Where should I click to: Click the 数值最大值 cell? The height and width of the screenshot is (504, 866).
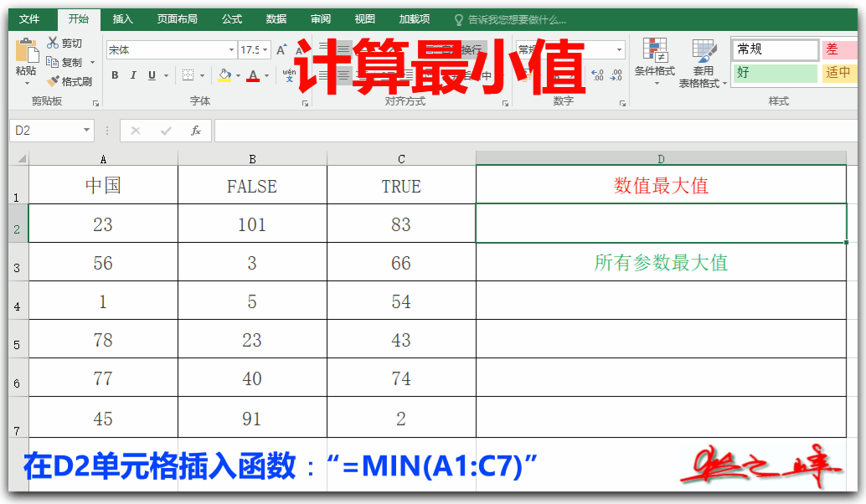[661, 185]
